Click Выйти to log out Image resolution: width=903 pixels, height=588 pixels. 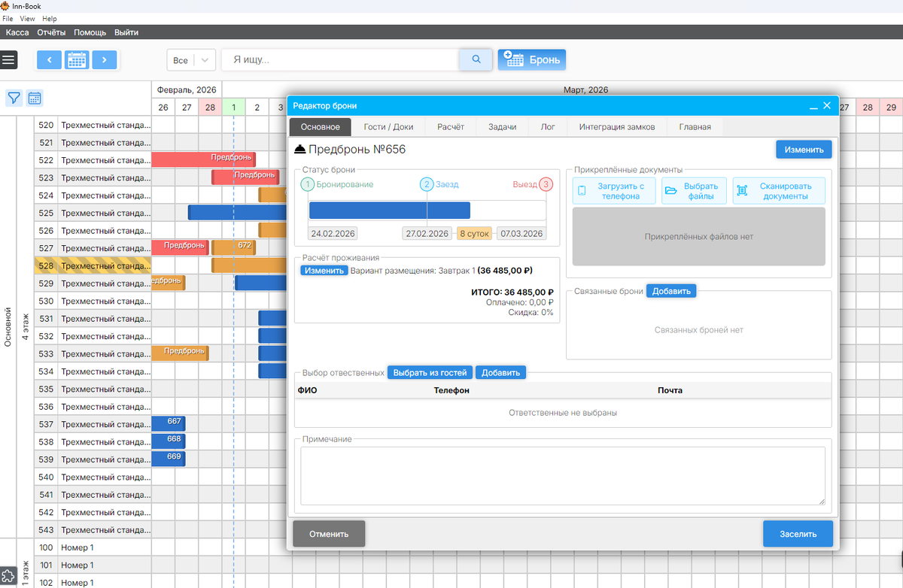(x=126, y=32)
